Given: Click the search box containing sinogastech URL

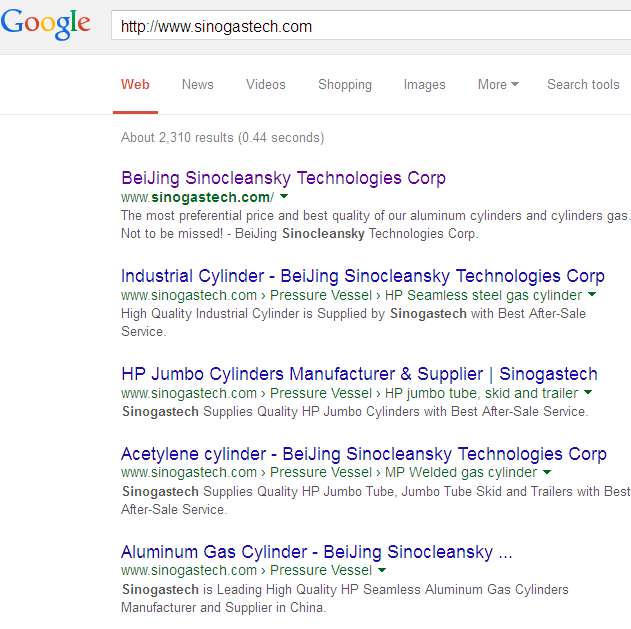Looking at the screenshot, I should [x=371, y=25].
